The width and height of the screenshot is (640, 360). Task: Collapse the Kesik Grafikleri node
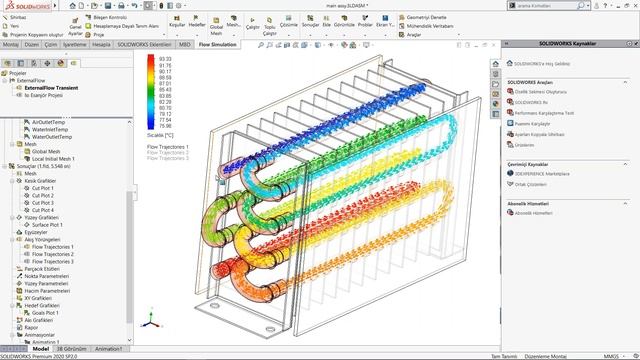click(x=12, y=181)
